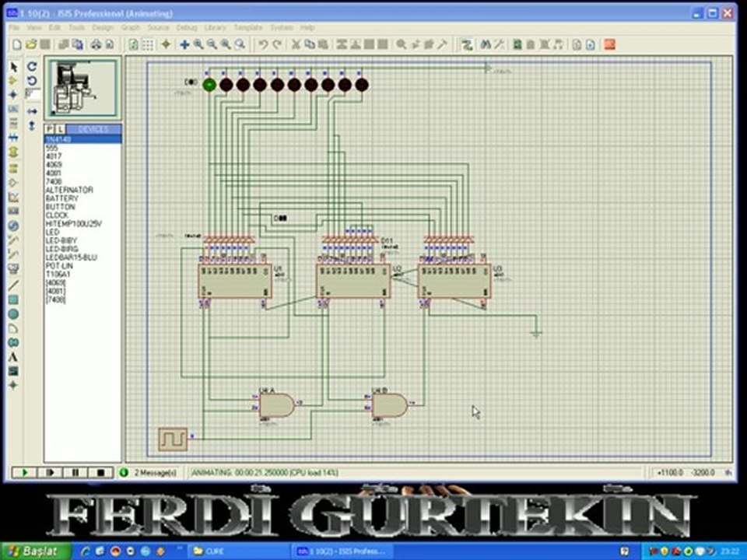747x560 pixels.
Task: Redraw the display
Action: click(134, 45)
